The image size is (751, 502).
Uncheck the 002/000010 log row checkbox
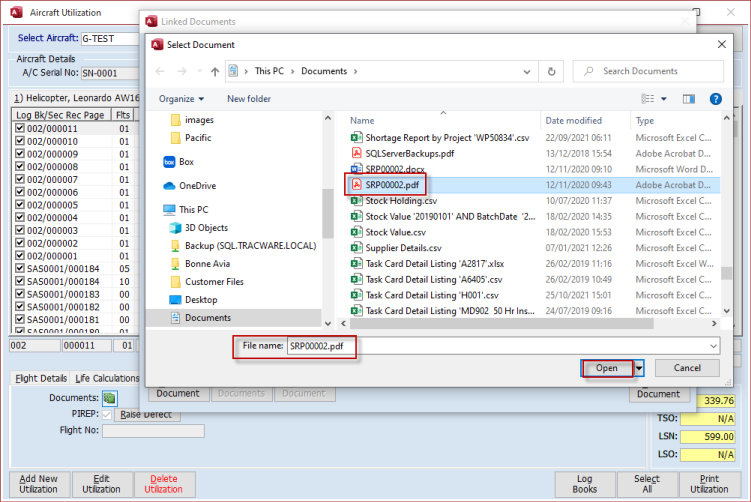[20, 141]
